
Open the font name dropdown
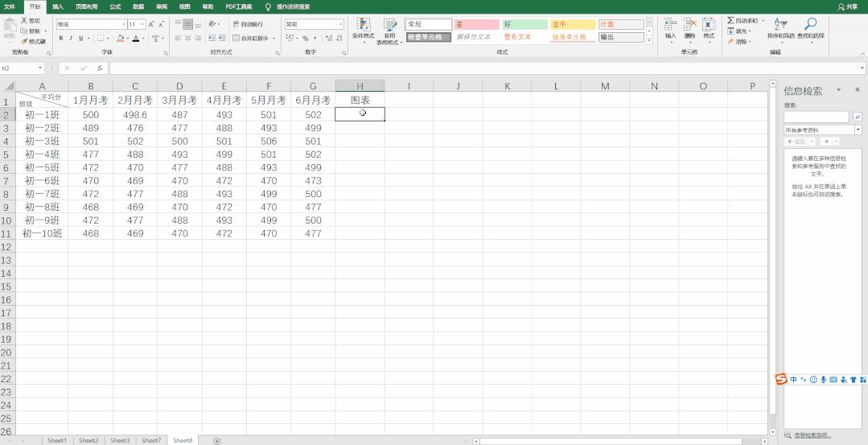124,24
